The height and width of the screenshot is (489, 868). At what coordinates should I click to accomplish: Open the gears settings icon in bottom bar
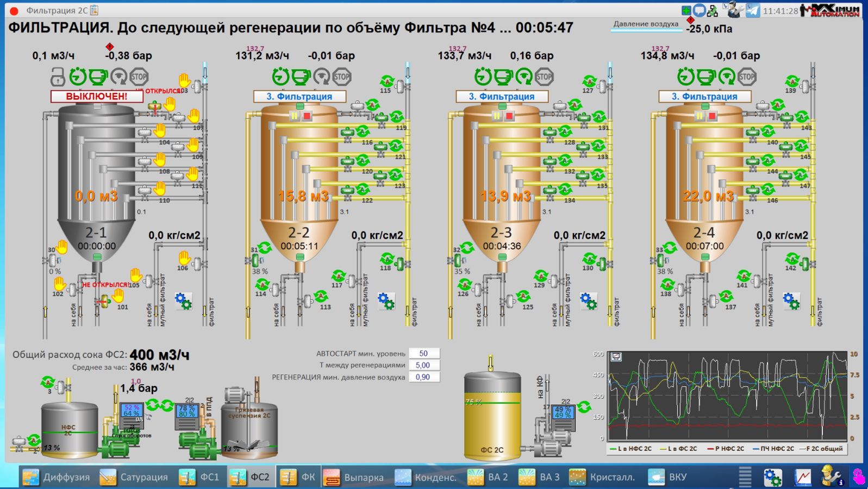pos(773,477)
